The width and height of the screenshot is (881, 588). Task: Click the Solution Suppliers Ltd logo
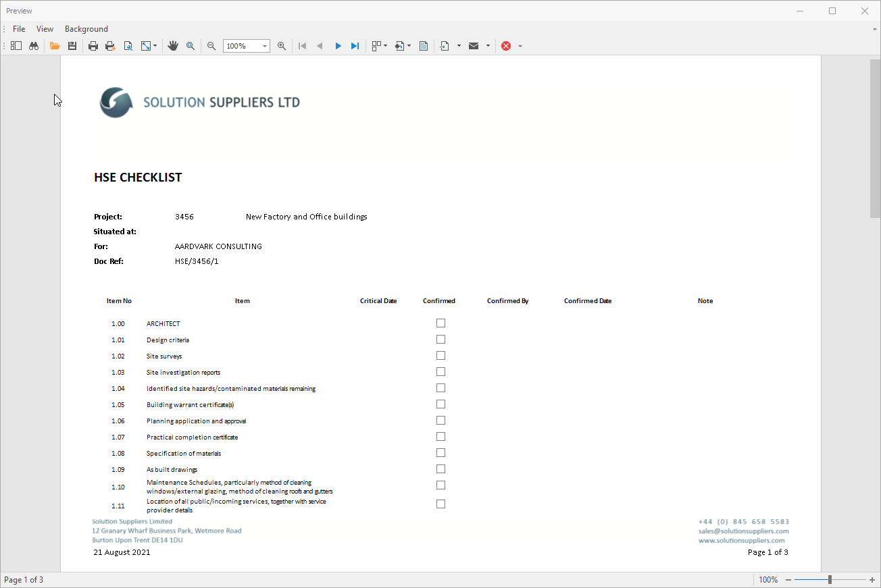(x=199, y=103)
